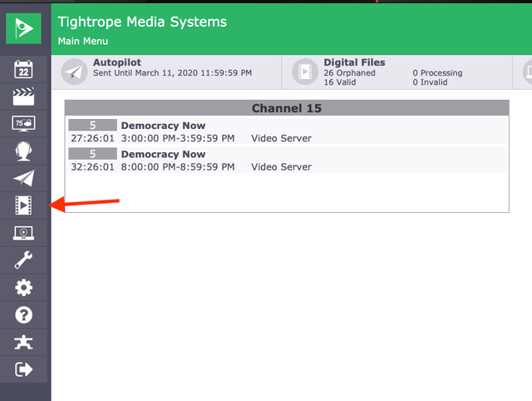Open the calendar schedule icon
The image size is (532, 401).
(23, 69)
